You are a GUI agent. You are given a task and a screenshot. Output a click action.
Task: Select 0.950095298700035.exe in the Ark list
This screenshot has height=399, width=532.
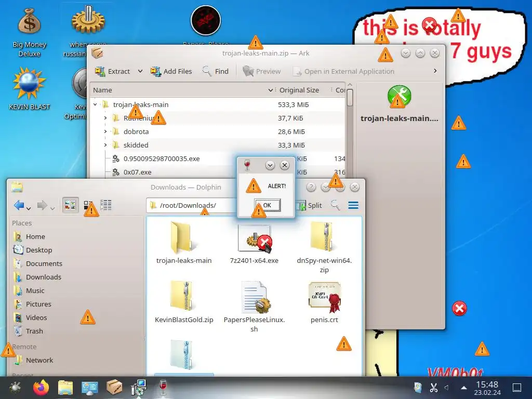[x=162, y=158]
